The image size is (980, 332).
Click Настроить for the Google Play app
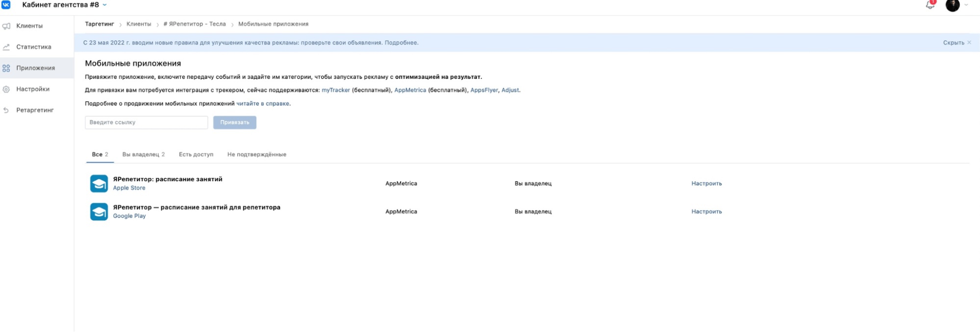pyautogui.click(x=706, y=212)
